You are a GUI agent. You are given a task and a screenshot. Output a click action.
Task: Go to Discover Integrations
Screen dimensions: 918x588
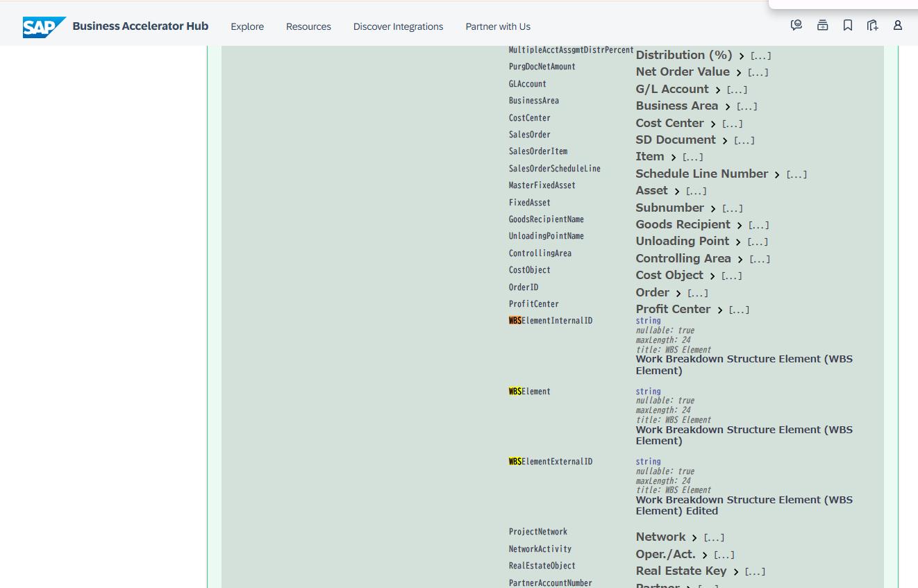coord(398,26)
